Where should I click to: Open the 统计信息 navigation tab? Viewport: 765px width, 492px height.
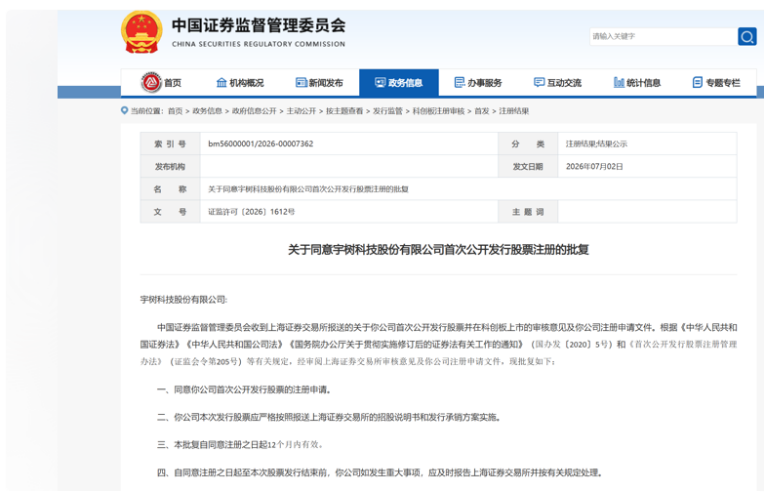tap(637, 82)
